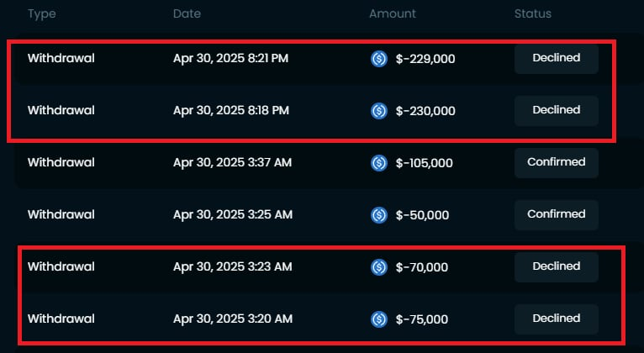Viewport: 644px width, 353px height.
Task: Sort by the Status column header
Action: 533,14
